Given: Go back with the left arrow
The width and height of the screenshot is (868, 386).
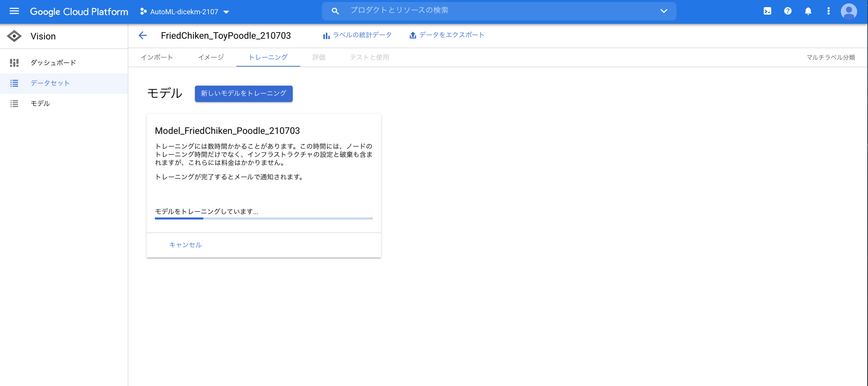Looking at the screenshot, I should click(x=143, y=35).
